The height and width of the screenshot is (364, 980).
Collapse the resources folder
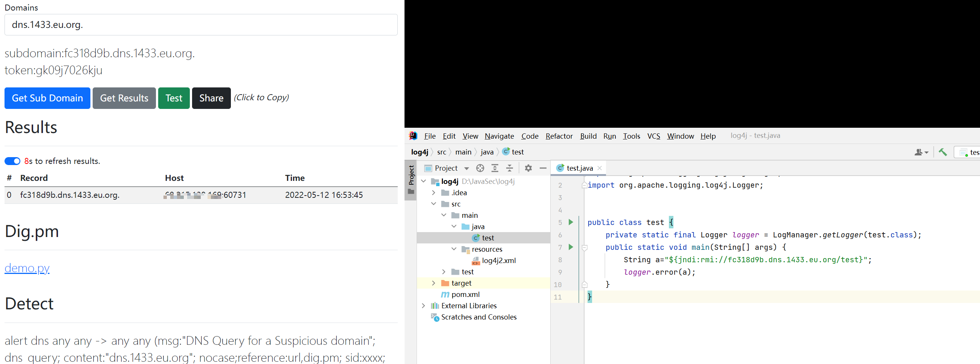(x=454, y=249)
